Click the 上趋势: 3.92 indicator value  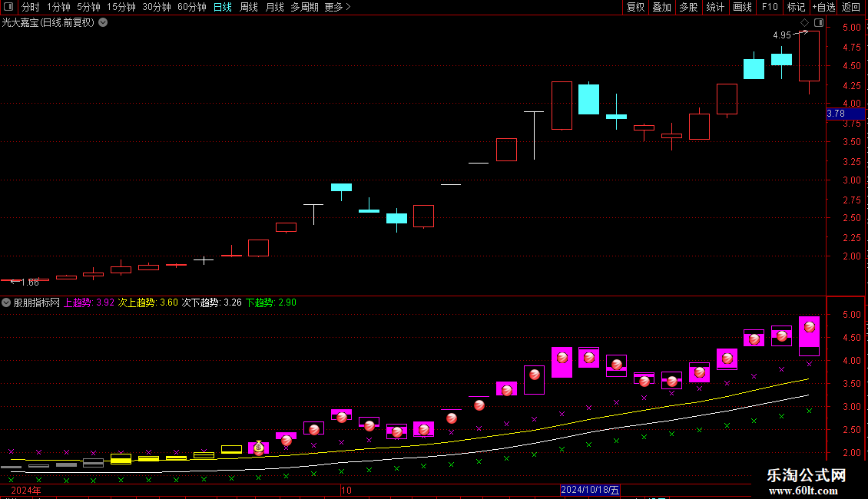(89, 302)
